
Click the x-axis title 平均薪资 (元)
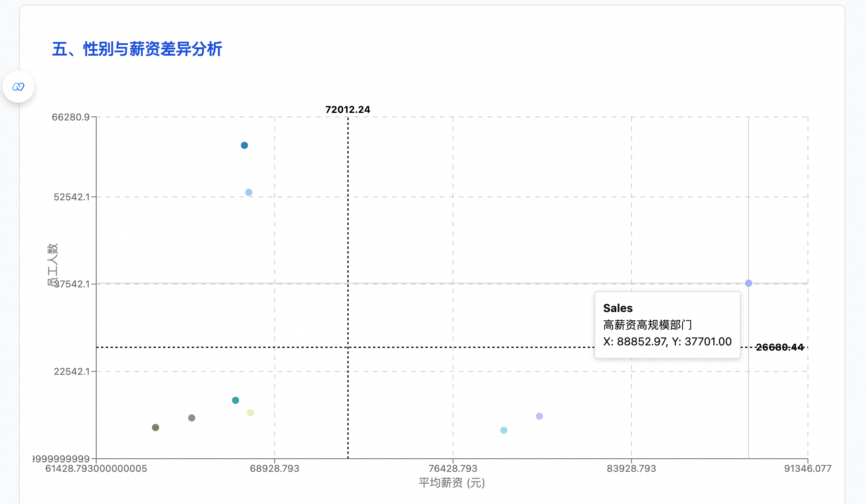pyautogui.click(x=452, y=483)
